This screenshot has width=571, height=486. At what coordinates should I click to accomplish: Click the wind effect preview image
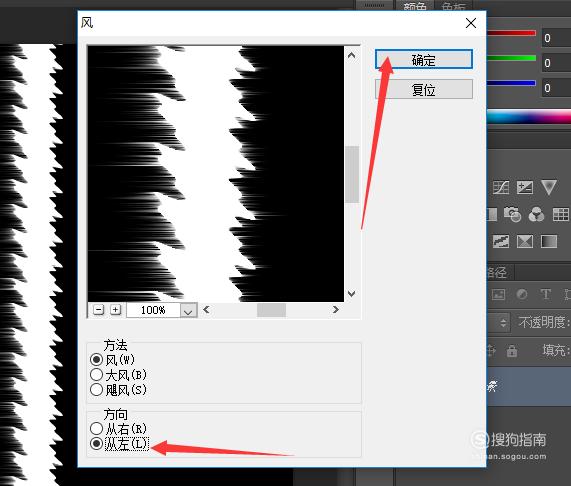tap(216, 174)
